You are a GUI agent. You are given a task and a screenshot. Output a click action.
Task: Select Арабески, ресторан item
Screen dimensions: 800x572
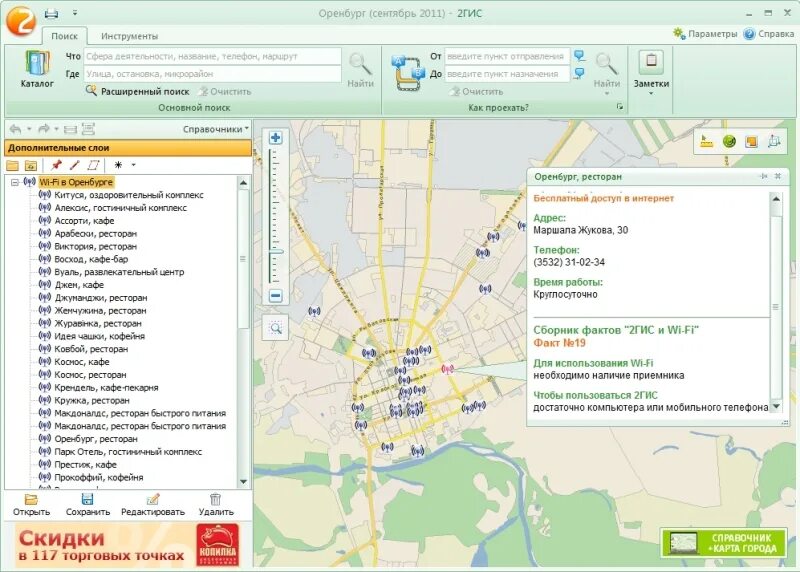95,234
